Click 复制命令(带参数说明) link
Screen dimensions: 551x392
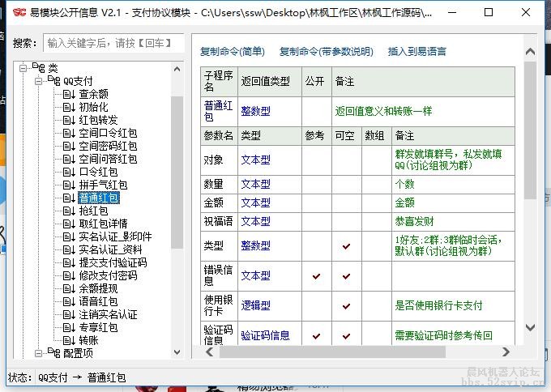coord(326,52)
